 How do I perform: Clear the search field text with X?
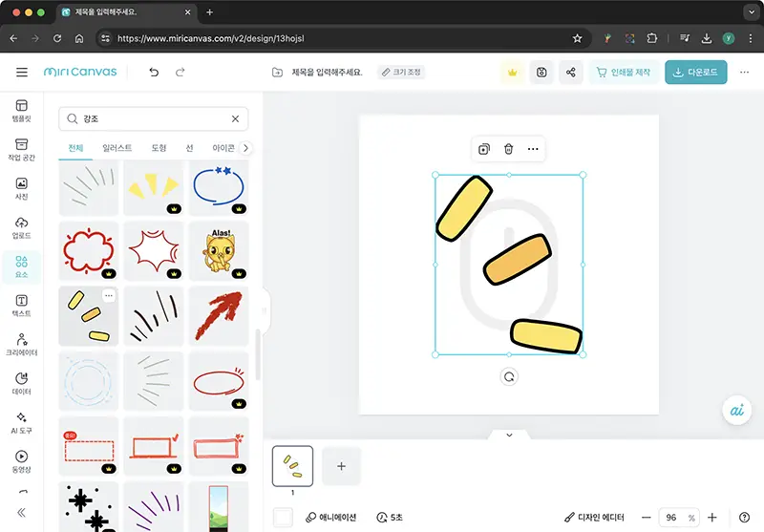click(x=235, y=119)
